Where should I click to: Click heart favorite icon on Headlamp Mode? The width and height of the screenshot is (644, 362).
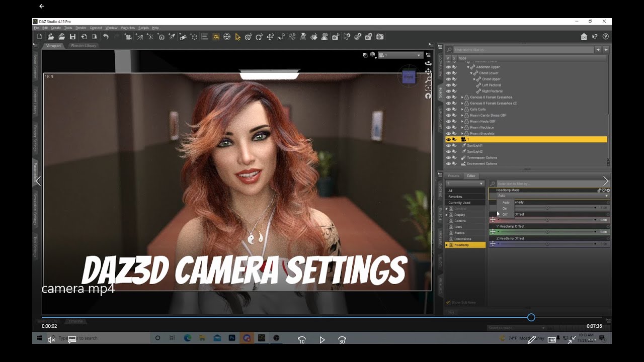[x=604, y=191]
